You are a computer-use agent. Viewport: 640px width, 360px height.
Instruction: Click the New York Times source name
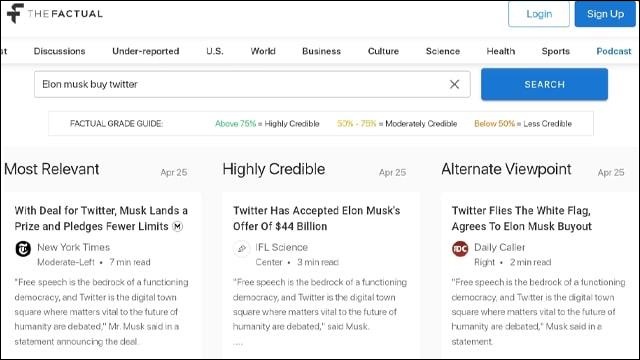(73, 247)
